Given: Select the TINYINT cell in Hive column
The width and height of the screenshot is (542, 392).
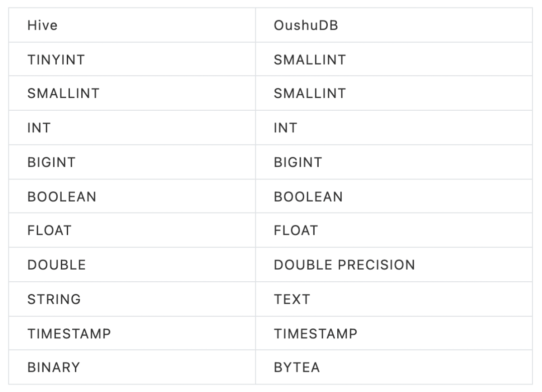Looking at the screenshot, I should point(56,60).
